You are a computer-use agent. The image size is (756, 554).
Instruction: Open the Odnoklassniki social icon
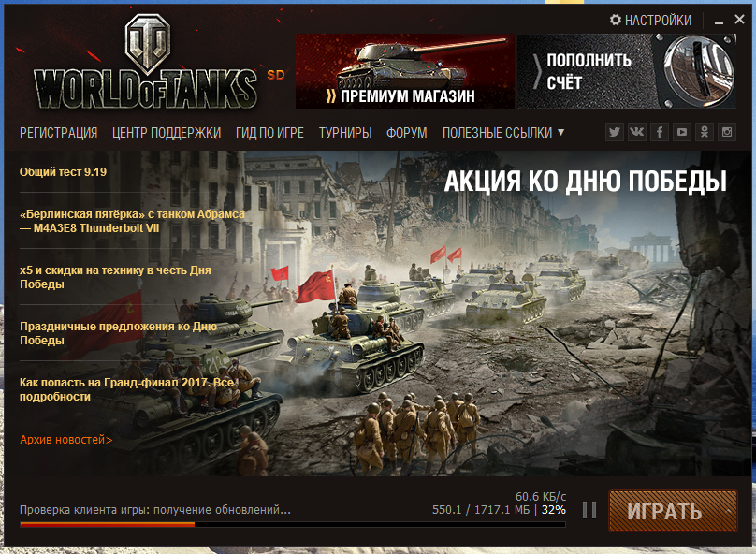(705, 132)
